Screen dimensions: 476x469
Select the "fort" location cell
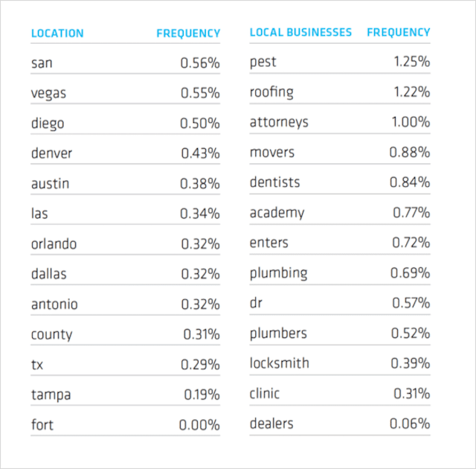(42, 425)
